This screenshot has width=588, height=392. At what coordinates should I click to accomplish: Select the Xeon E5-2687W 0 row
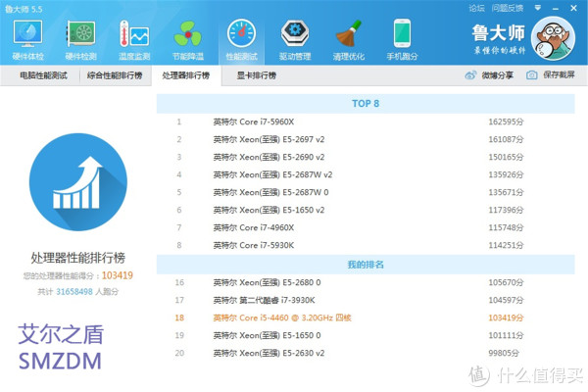tap(366, 192)
